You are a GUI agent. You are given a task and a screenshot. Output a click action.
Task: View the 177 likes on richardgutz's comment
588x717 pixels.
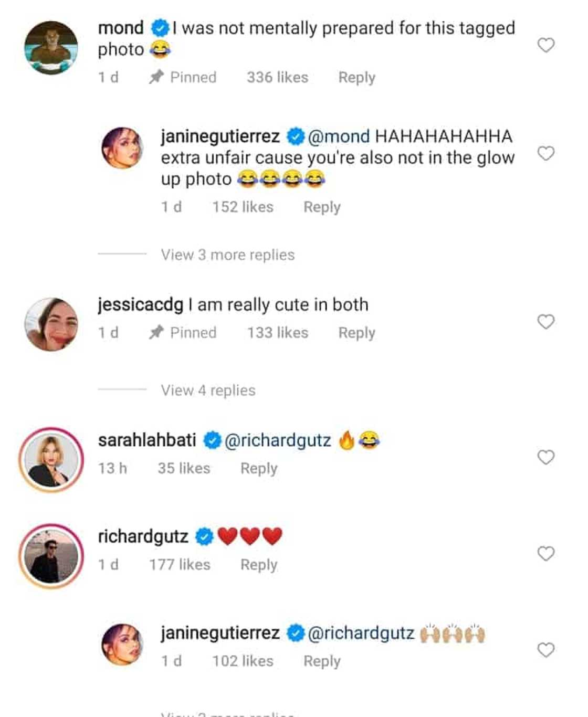180,565
